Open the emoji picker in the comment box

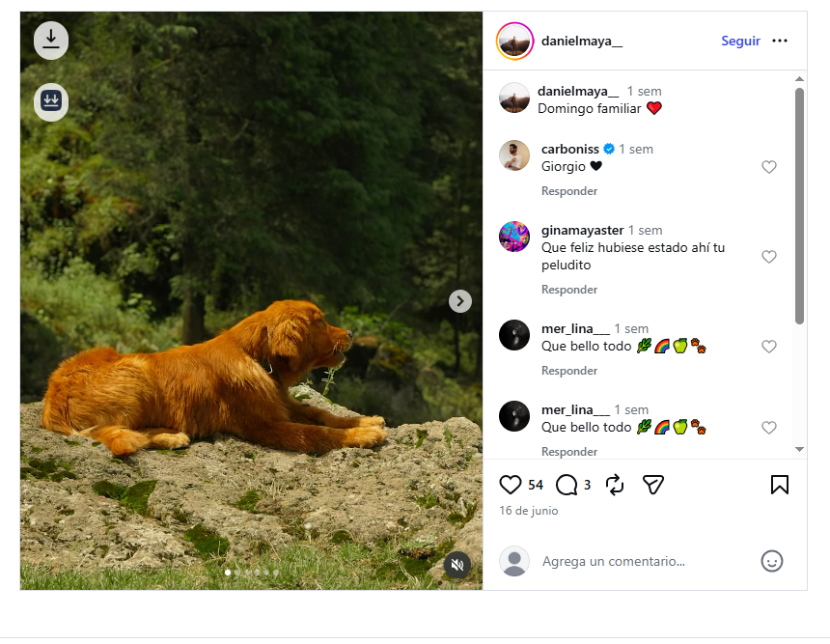(771, 561)
